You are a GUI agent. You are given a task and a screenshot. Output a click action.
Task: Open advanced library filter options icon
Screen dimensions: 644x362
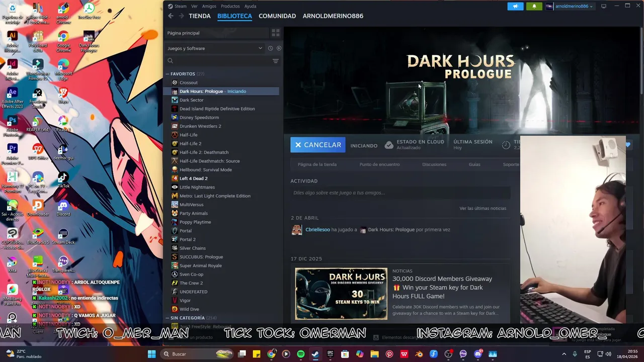coord(275,61)
